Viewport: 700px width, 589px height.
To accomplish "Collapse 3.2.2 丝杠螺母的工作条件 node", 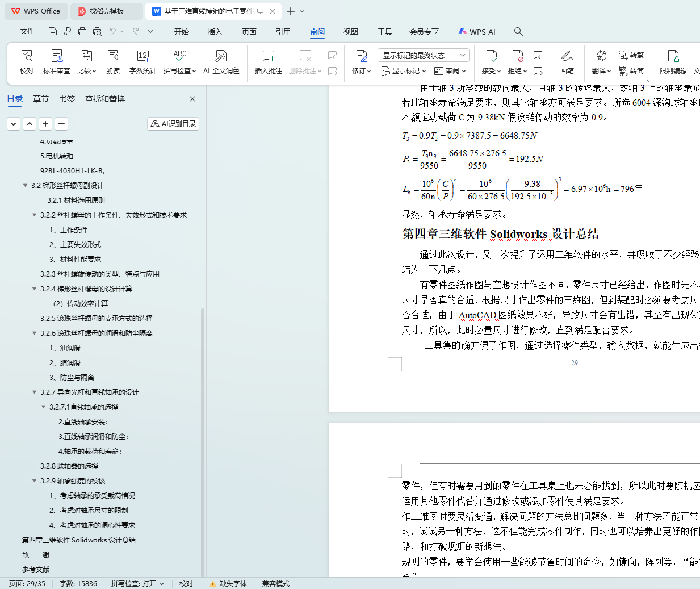I will (34, 215).
